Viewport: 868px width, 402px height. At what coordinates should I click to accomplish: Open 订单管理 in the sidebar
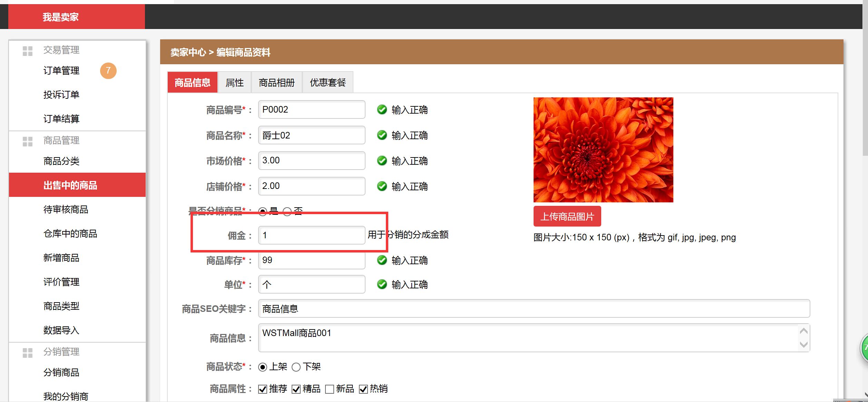point(61,71)
